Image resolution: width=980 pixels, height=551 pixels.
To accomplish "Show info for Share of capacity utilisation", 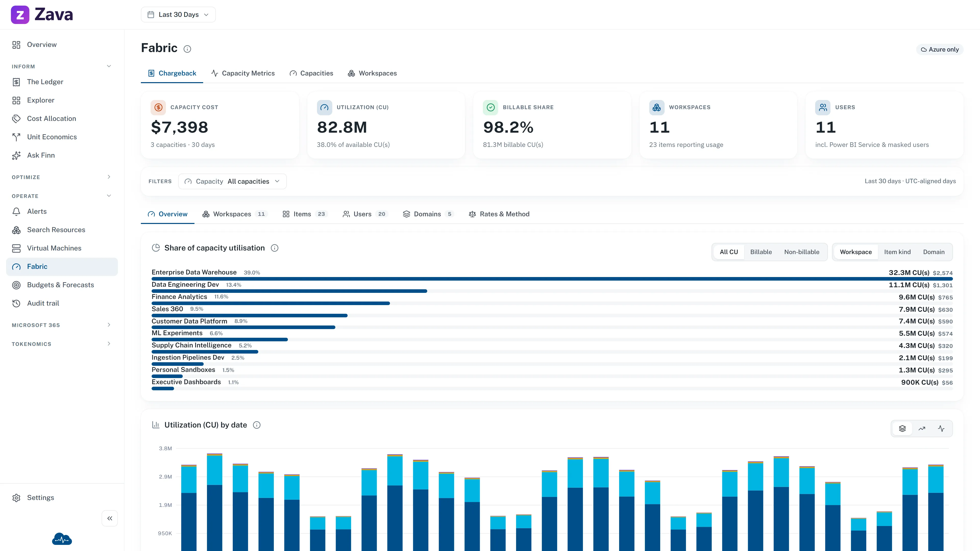I will pos(274,248).
